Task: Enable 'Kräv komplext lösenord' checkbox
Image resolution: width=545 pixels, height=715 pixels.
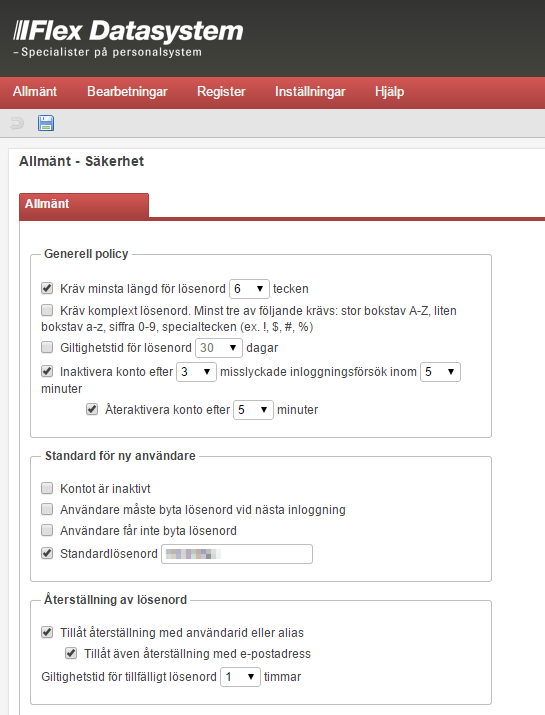Action: [x=47, y=311]
